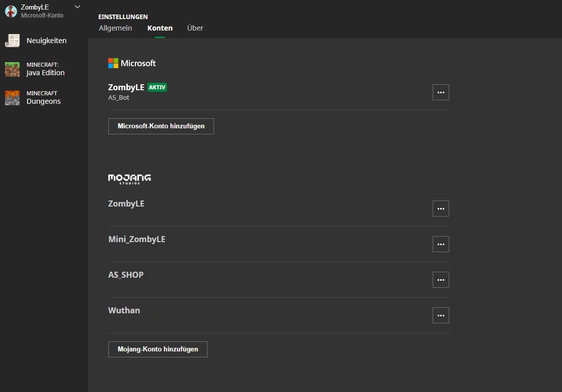Open options menu for active ZombyLE Microsoft account

[x=441, y=92]
